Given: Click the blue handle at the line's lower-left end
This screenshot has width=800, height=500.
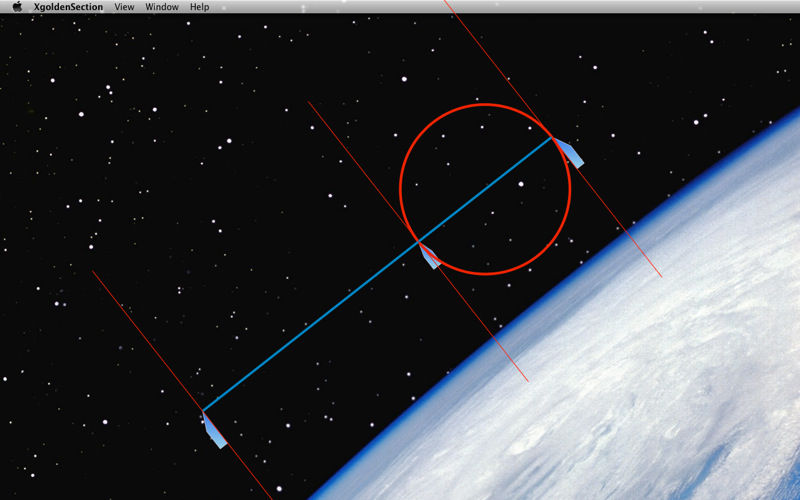Looking at the screenshot, I should click(x=214, y=430).
